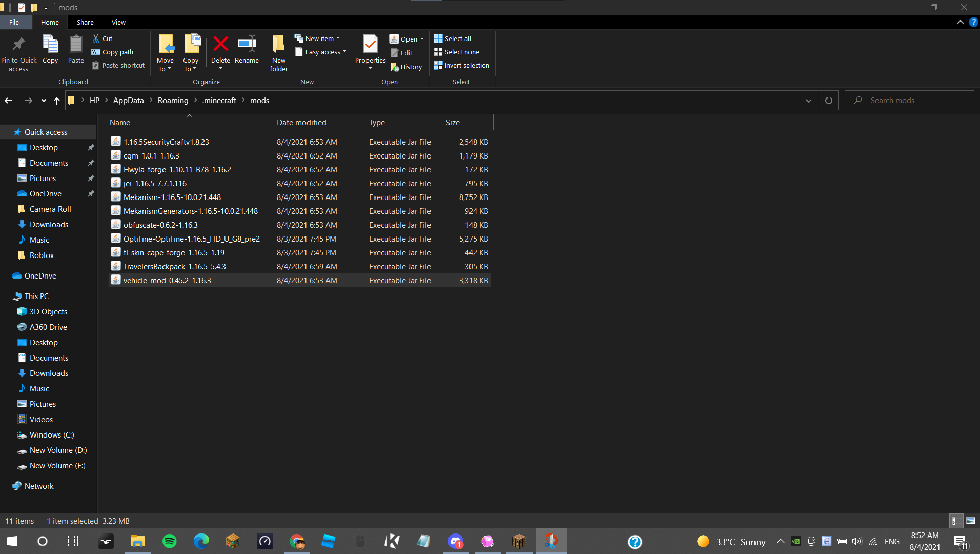Open Downloads under Quick access
Image resolution: width=980 pixels, height=554 pixels.
(x=49, y=225)
